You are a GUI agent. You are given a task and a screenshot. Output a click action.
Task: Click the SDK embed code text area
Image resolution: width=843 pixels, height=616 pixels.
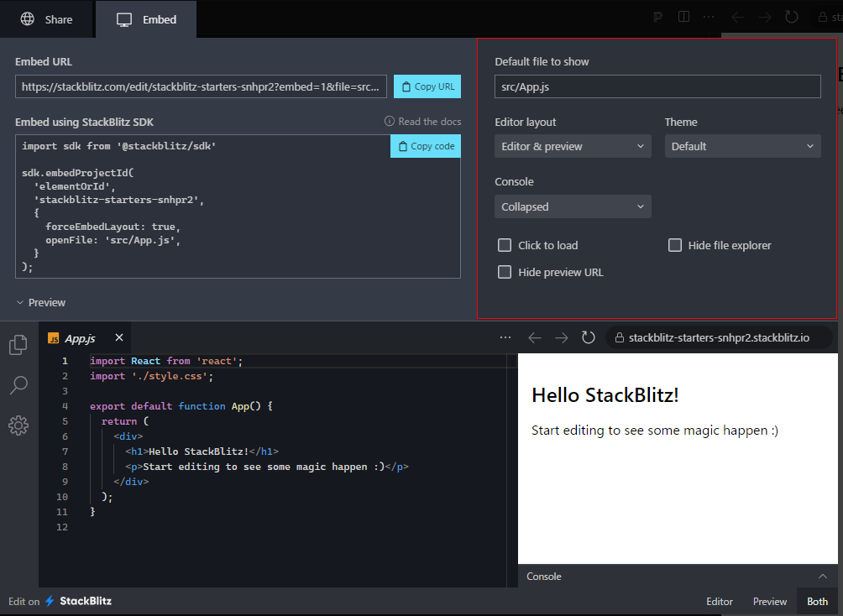[x=238, y=206]
